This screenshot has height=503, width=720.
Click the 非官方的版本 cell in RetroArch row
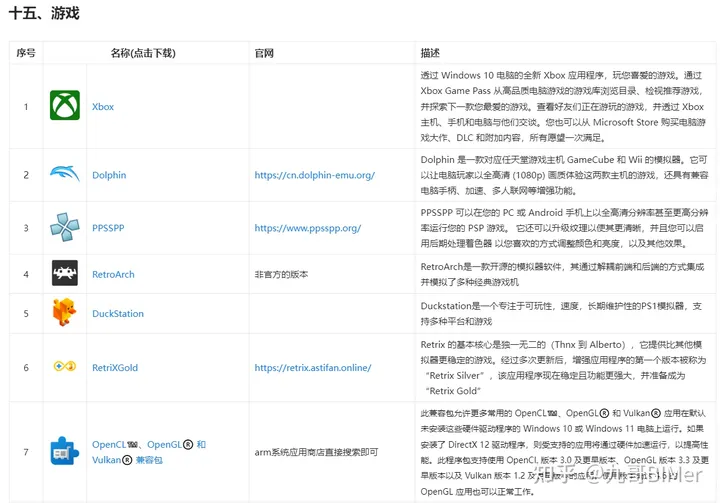[281, 274]
